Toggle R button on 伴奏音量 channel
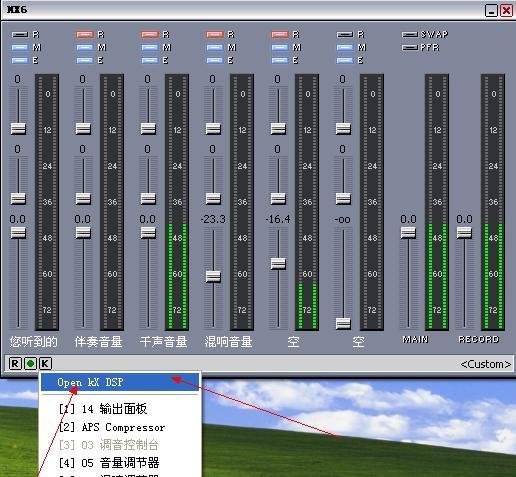This screenshot has width=516, height=477. pos(85,34)
